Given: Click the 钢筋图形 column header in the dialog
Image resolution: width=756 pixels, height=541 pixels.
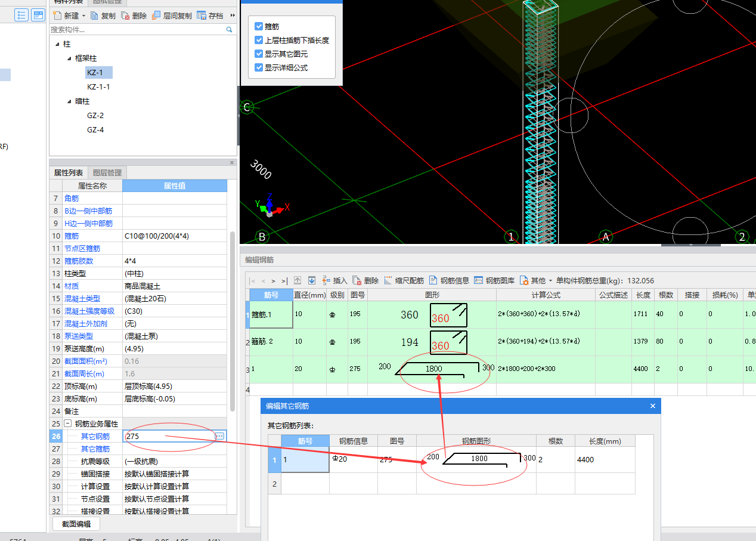Looking at the screenshot, I should (x=476, y=441).
